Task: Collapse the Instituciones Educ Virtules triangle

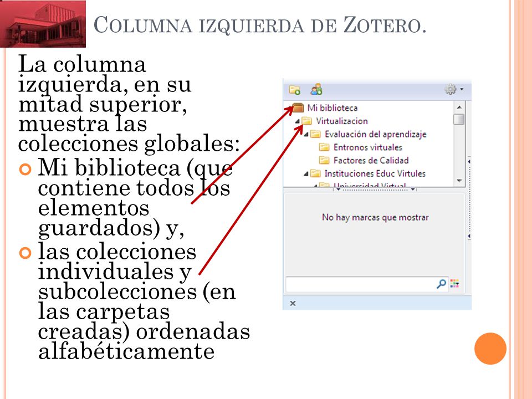Action: (x=306, y=173)
